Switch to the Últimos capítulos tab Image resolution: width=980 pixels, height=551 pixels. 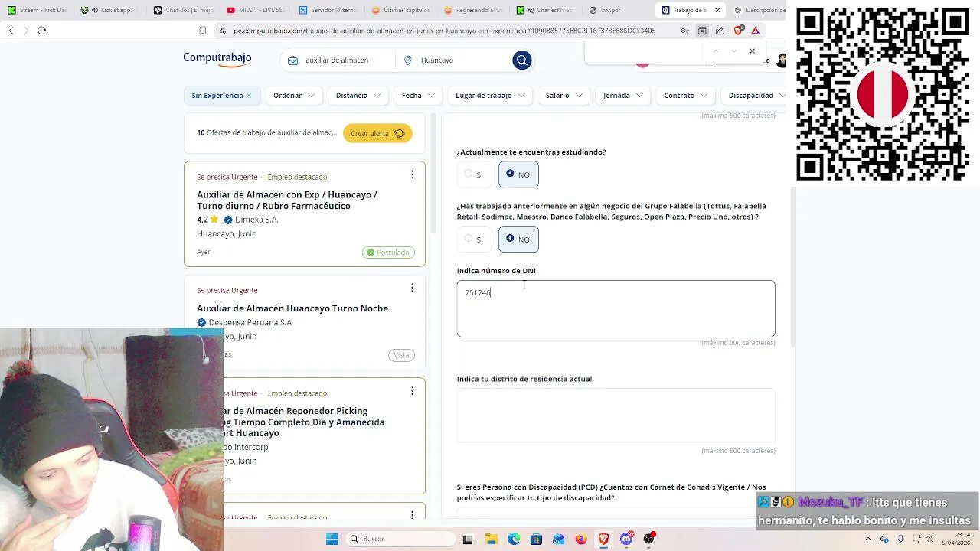401,10
